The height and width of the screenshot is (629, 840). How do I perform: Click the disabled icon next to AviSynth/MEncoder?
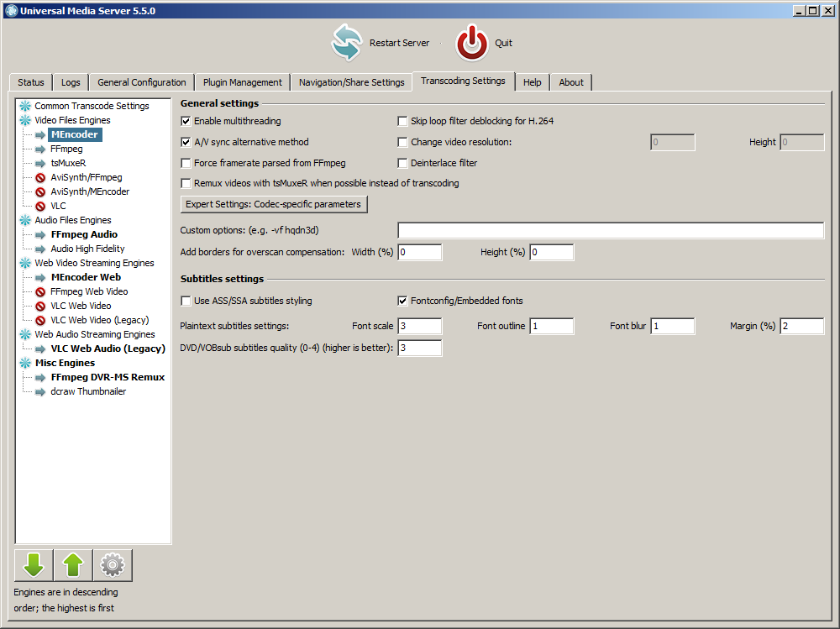[x=40, y=191]
